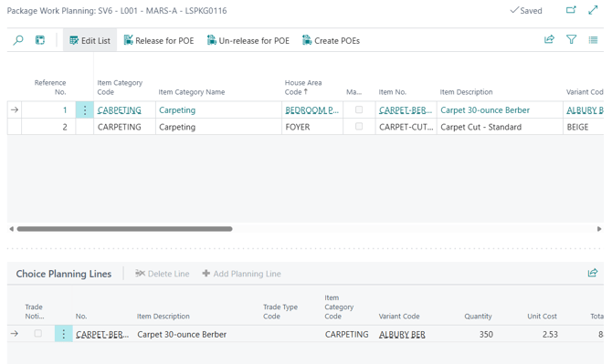Click Item Category Name column header

(191, 92)
